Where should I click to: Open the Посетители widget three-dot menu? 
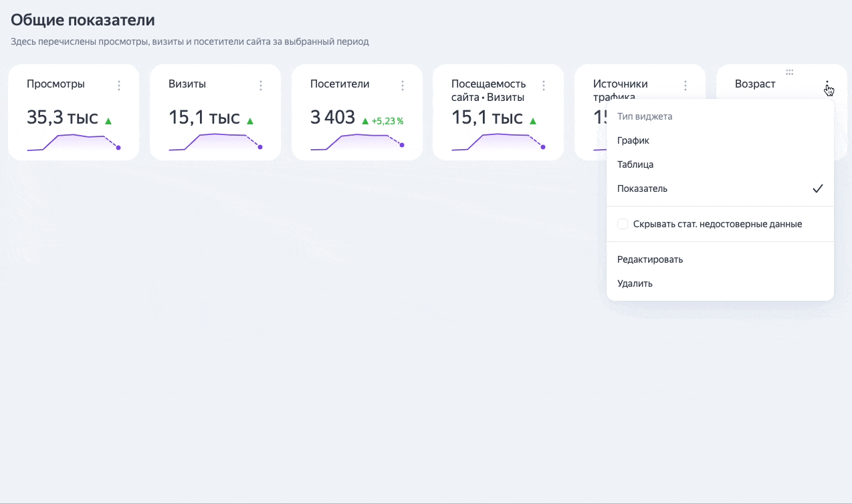[403, 86]
